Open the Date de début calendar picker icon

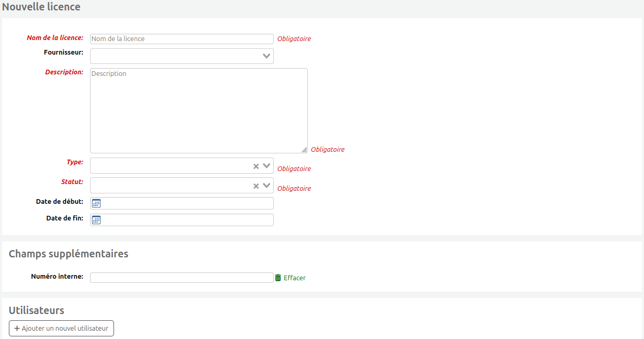(x=96, y=203)
